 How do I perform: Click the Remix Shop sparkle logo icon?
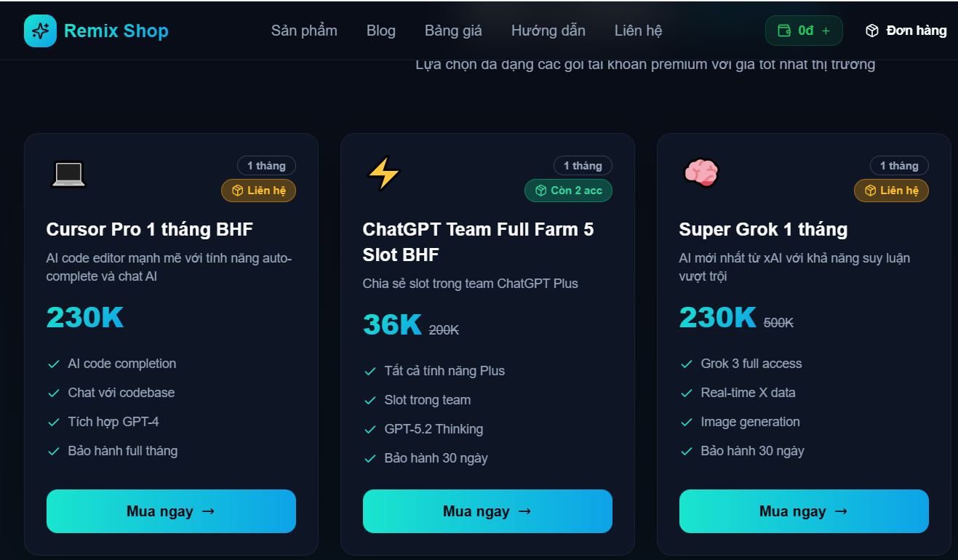click(x=40, y=31)
